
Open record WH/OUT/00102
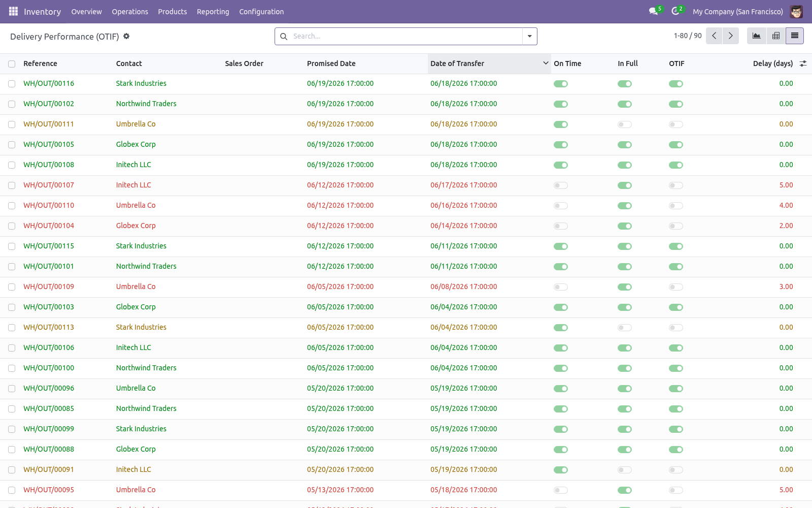pyautogui.click(x=49, y=104)
